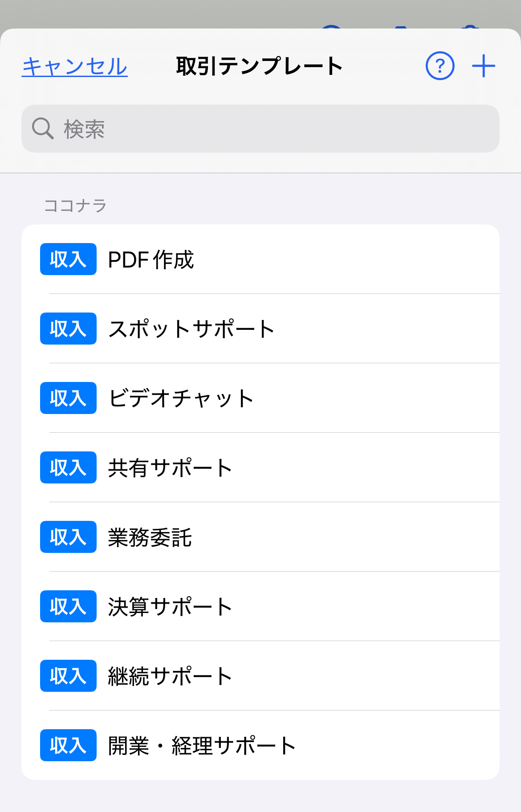Tap the 収入 badge beside スポットサポート
This screenshot has height=812, width=521.
68,329
